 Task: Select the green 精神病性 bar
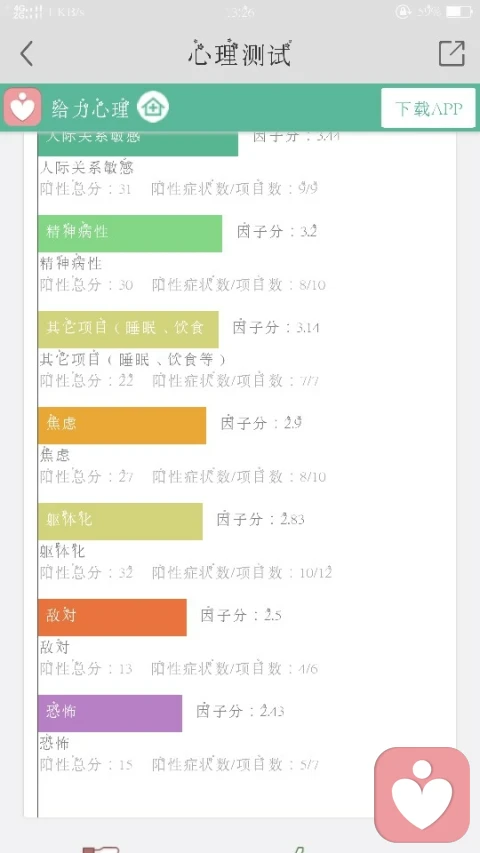130,233
